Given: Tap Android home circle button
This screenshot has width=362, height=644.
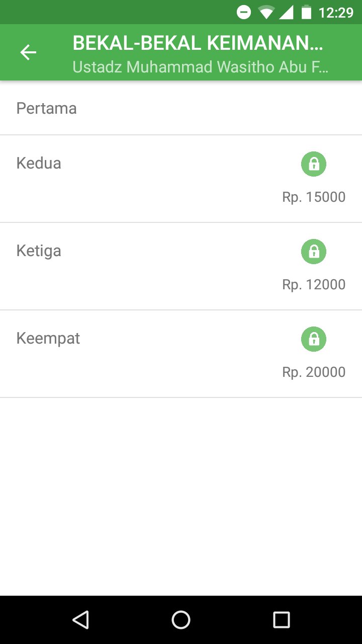Looking at the screenshot, I should click(181, 620).
